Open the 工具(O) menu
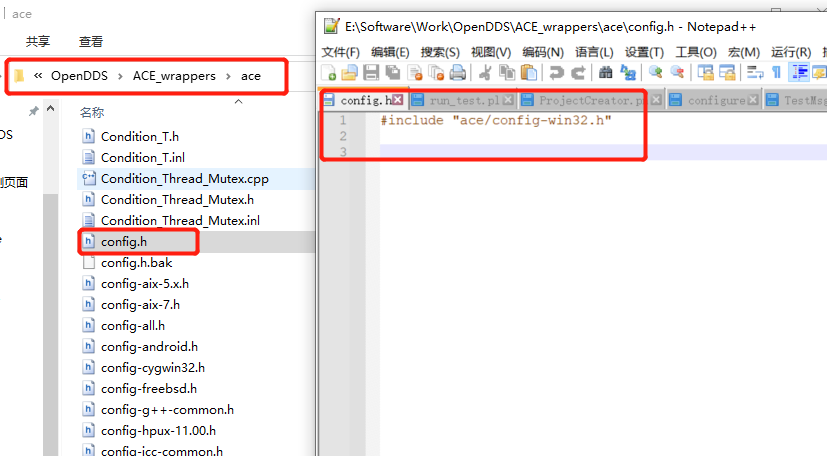Screen dimensions: 827x456 click(x=696, y=52)
